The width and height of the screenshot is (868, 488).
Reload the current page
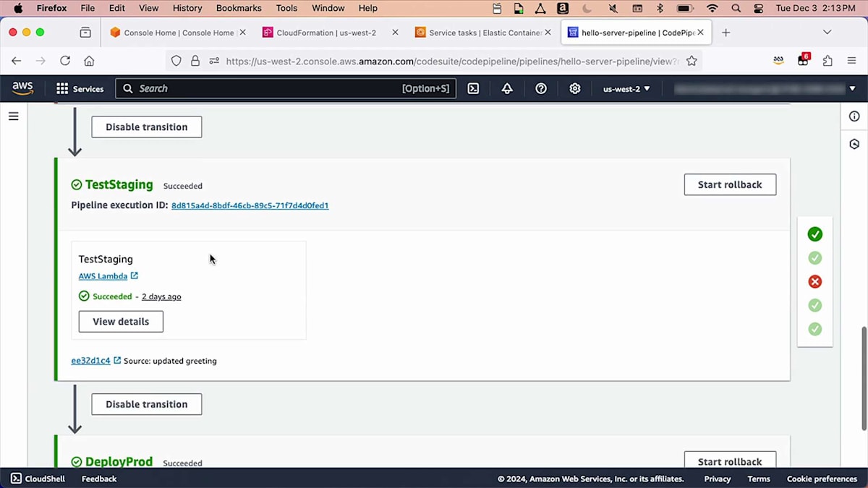point(65,61)
